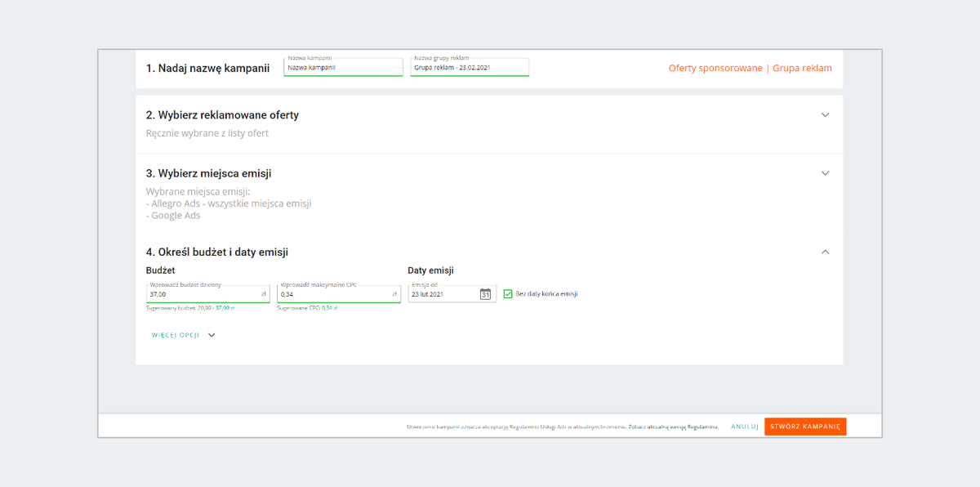This screenshot has height=487, width=980.
Task: Click the 'Oferty sponsorowane' link
Action: tap(715, 69)
